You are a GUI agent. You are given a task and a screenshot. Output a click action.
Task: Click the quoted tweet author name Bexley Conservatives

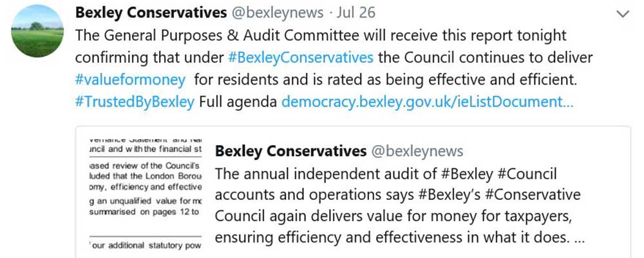290,151
